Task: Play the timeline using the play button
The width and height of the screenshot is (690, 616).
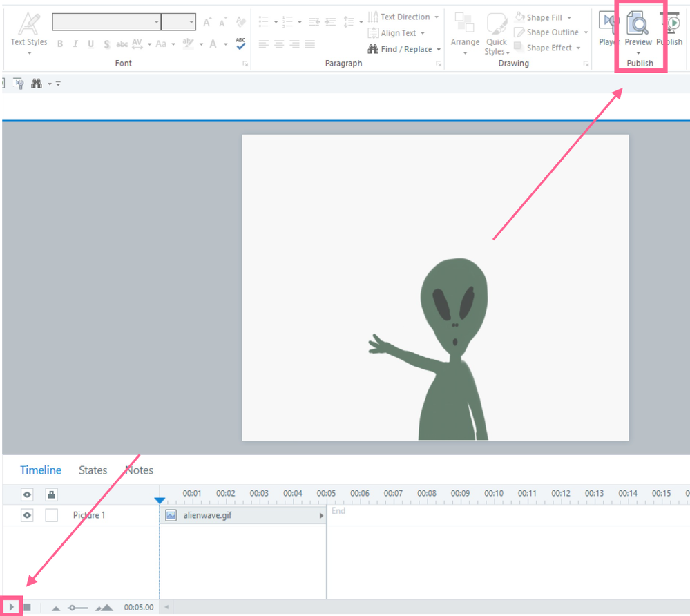Action: [x=12, y=607]
